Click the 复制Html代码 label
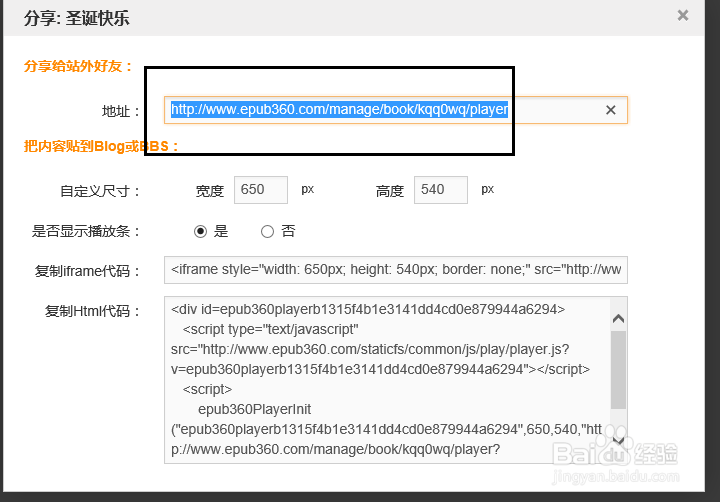This screenshot has width=720, height=502. click(x=93, y=311)
